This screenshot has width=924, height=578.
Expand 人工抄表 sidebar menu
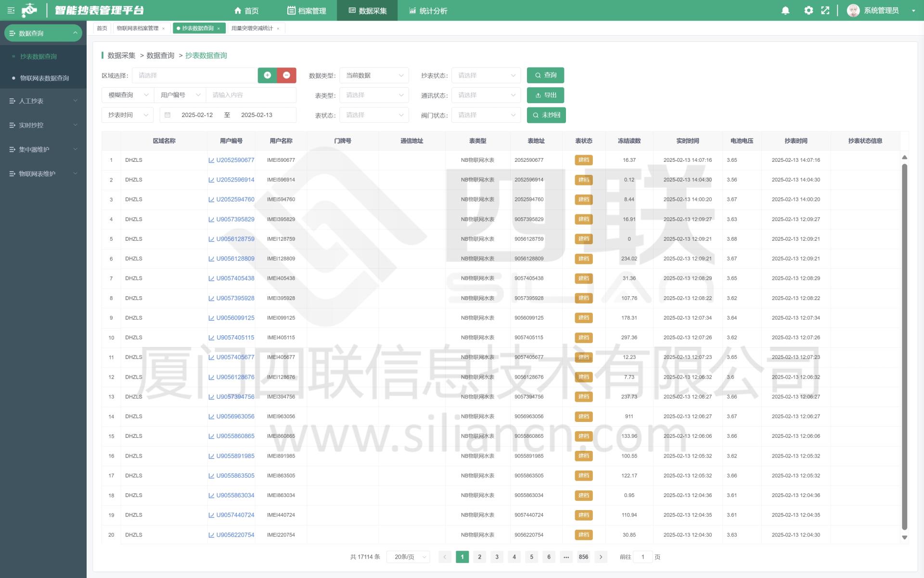coord(43,101)
